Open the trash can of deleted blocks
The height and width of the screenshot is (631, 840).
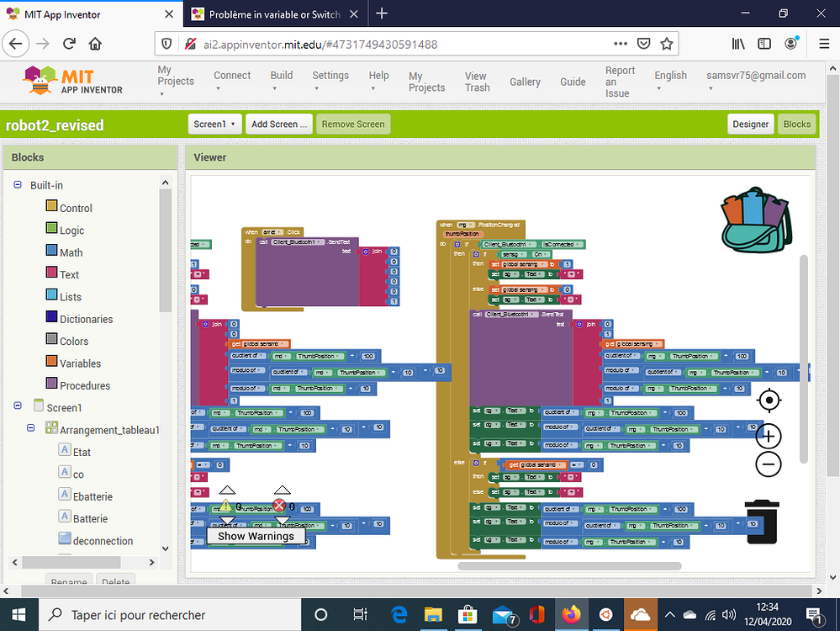(762, 522)
